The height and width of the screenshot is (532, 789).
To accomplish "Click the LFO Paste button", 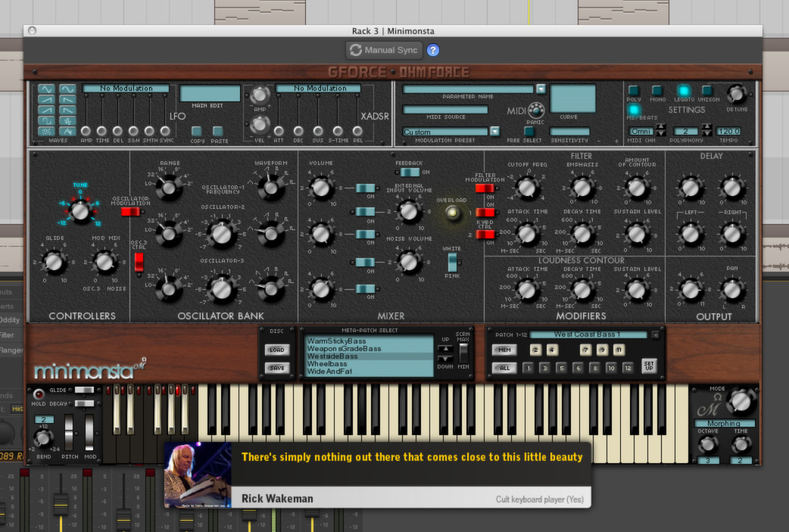I will (218, 131).
